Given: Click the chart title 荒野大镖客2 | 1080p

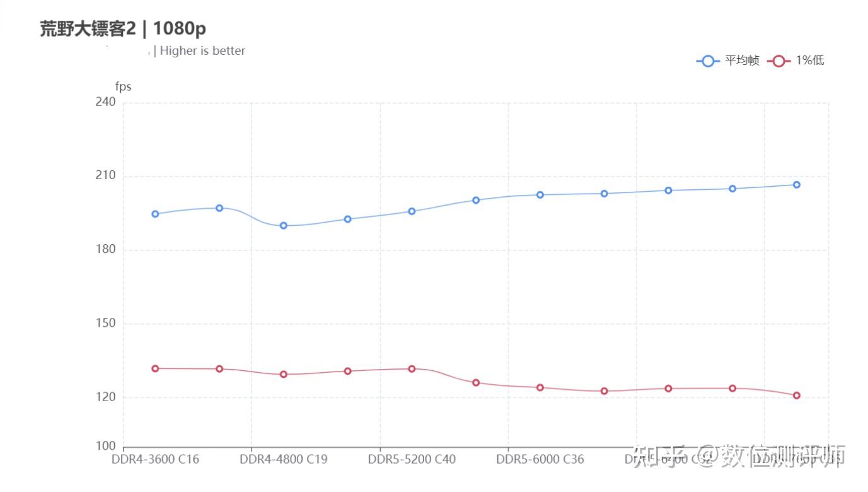Looking at the screenshot, I should pos(123,28).
